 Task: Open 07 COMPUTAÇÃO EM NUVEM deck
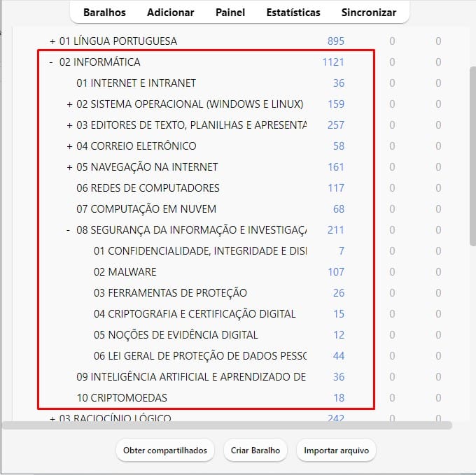(x=146, y=208)
